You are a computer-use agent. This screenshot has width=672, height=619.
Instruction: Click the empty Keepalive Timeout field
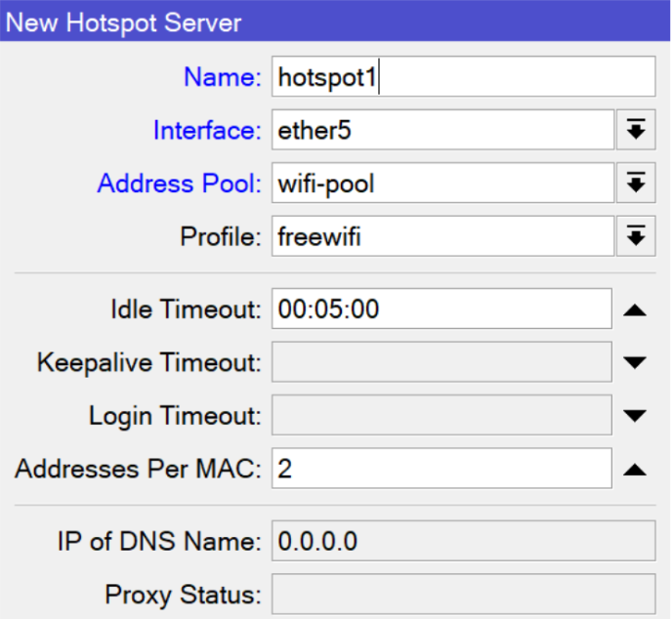[x=441, y=362]
